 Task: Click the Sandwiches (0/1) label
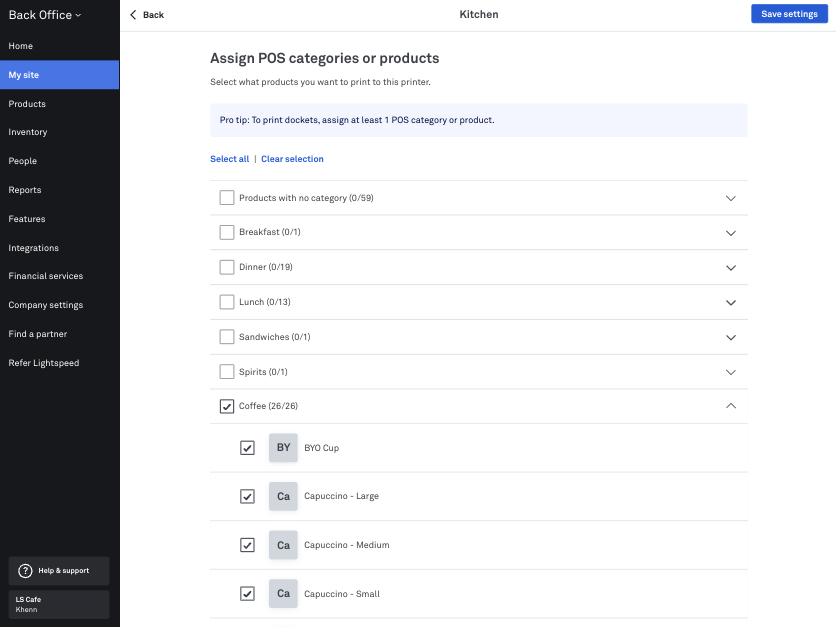tap(275, 337)
